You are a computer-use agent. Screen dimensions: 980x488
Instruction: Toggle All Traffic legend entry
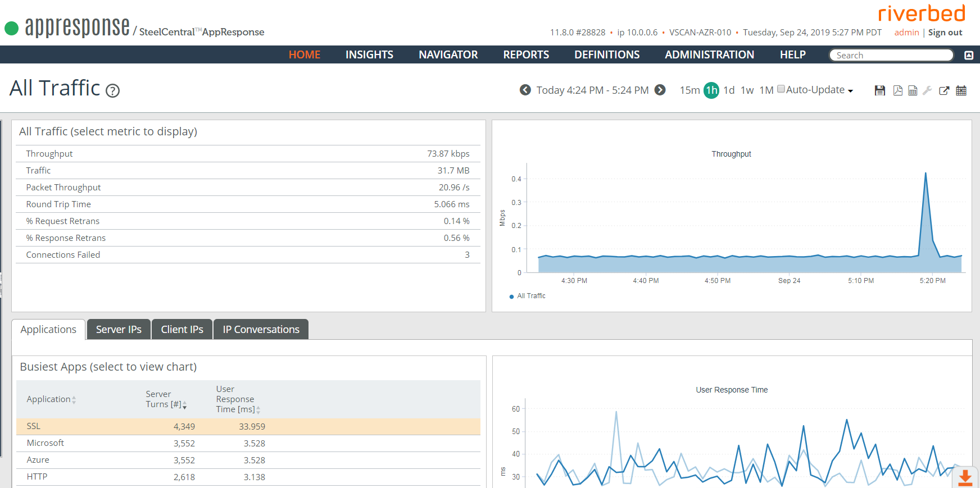527,296
